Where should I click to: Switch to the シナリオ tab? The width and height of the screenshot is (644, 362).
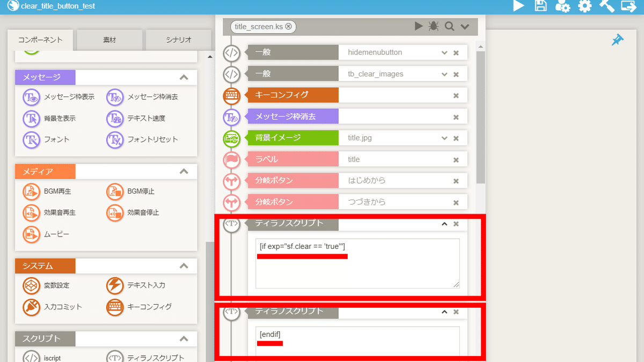click(178, 40)
